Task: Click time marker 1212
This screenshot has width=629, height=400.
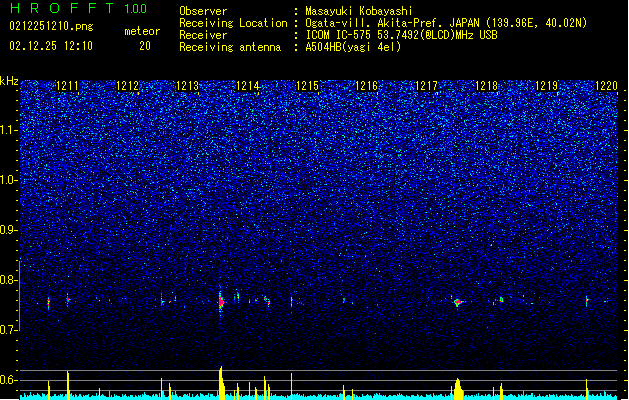Action: pos(128,85)
